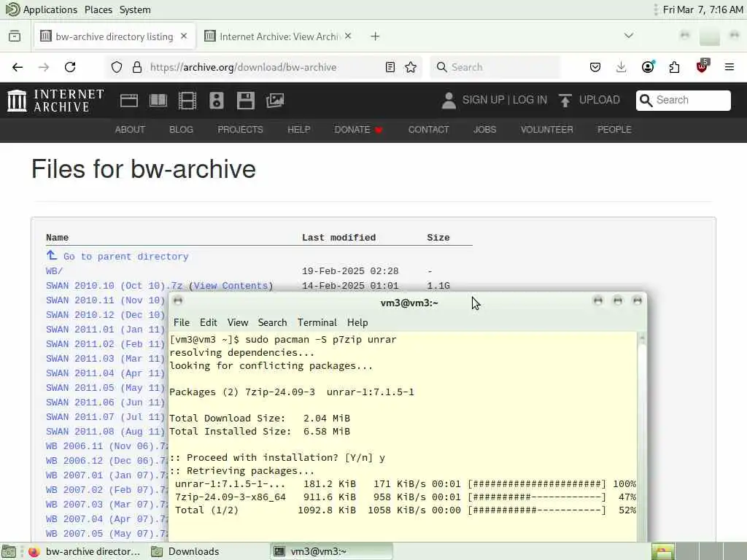The height and width of the screenshot is (560, 747).
Task: Open BLOG navigation item
Action: (181, 130)
